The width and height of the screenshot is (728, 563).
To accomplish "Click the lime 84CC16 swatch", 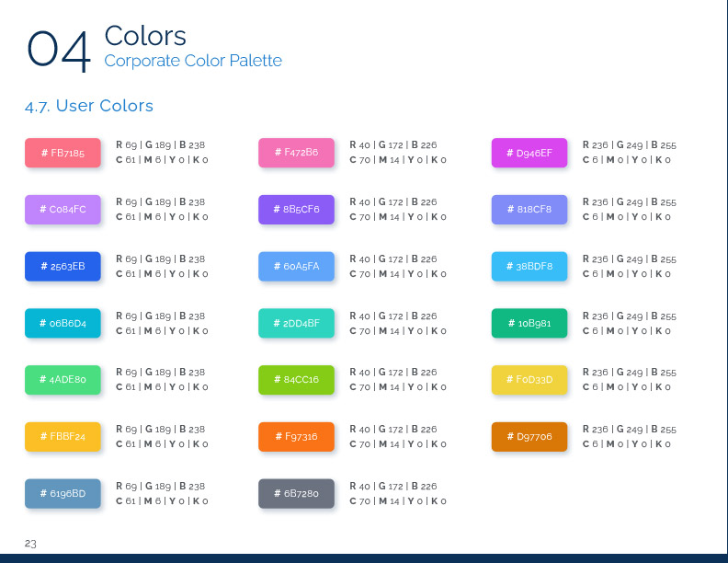I will (x=296, y=380).
